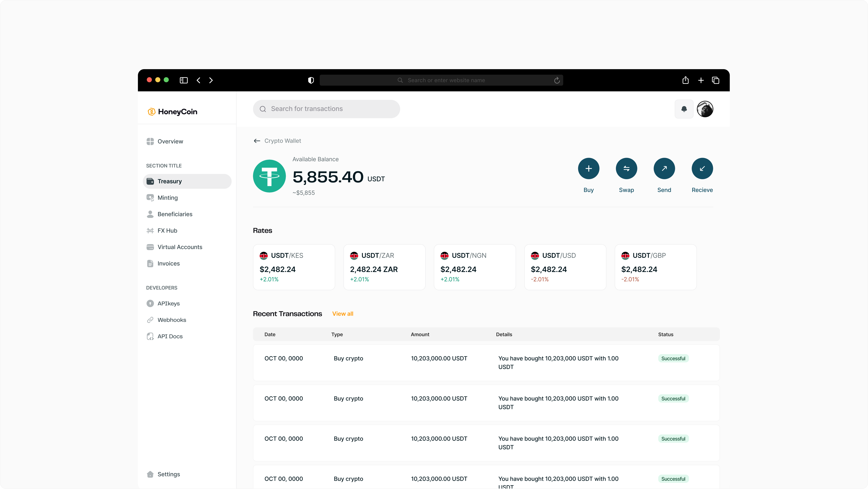Open Webhooks developer page
Viewport: 868px width, 489px height.
pos(171,320)
